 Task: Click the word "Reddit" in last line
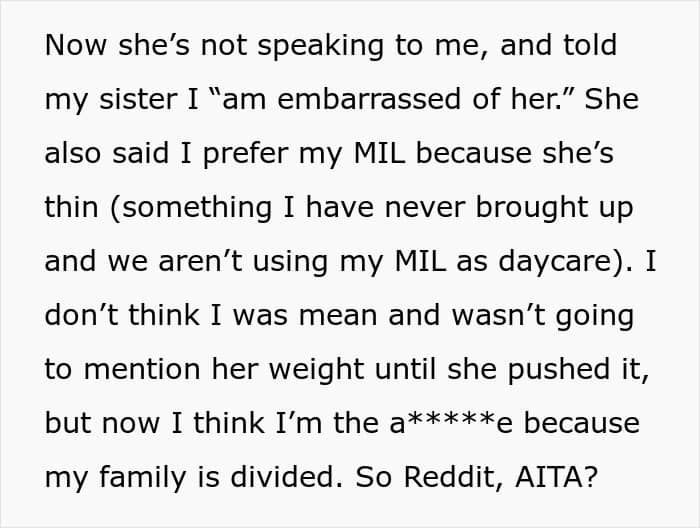tap(454, 477)
